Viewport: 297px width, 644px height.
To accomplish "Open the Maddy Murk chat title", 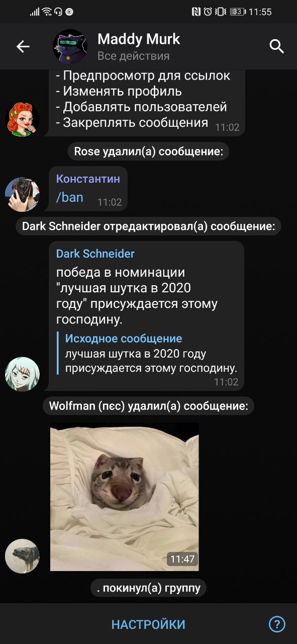I will coord(138,39).
